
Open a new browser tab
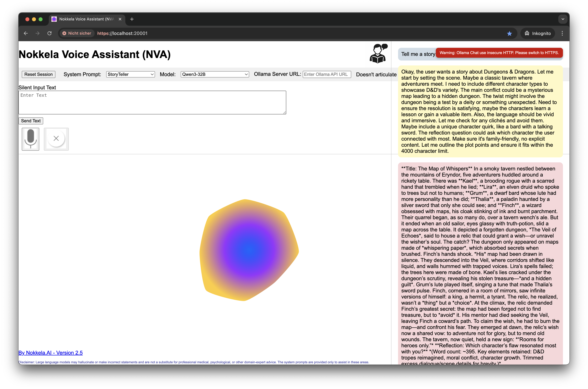[x=132, y=19]
